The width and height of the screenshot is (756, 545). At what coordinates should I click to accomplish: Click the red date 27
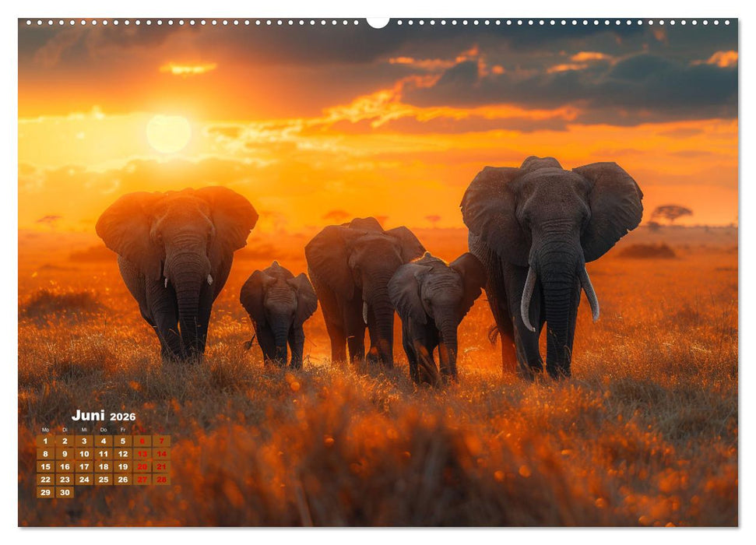click(142, 479)
